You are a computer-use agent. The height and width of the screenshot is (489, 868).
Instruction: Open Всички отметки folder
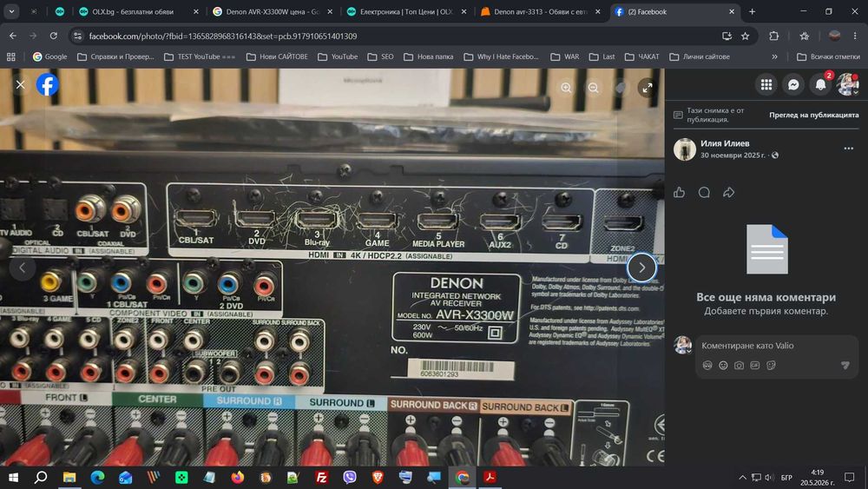pyautogui.click(x=828, y=56)
